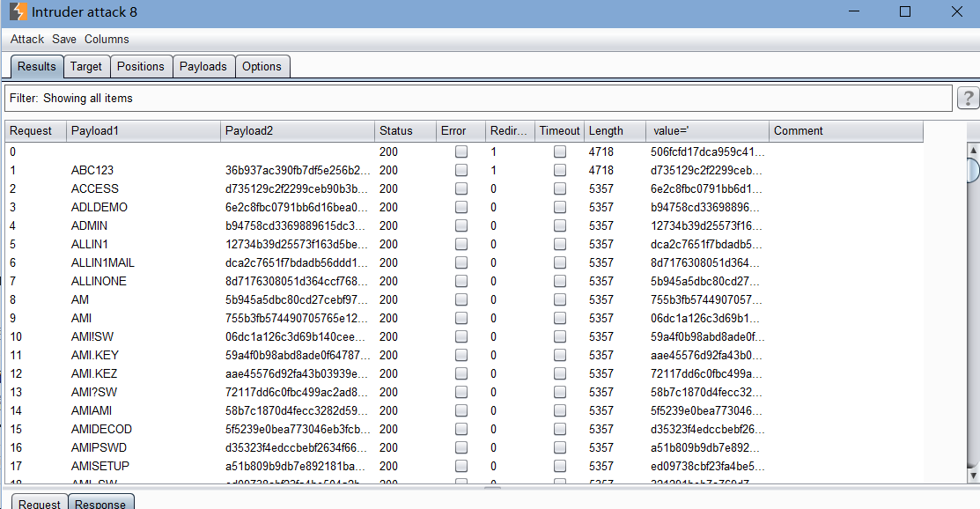Click value cell 506fcfd17dca959c41...
This screenshot has width=980, height=509.
click(x=707, y=151)
